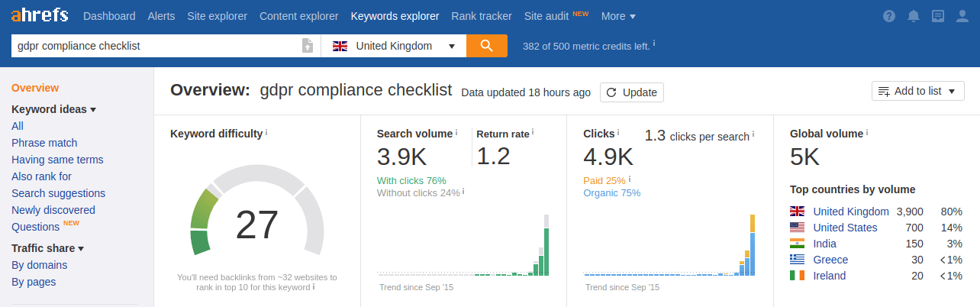
Task: Click the With clicks 76% text
Action: click(411, 181)
